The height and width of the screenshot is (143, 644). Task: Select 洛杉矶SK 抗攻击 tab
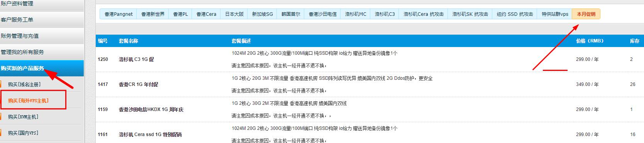click(x=470, y=14)
